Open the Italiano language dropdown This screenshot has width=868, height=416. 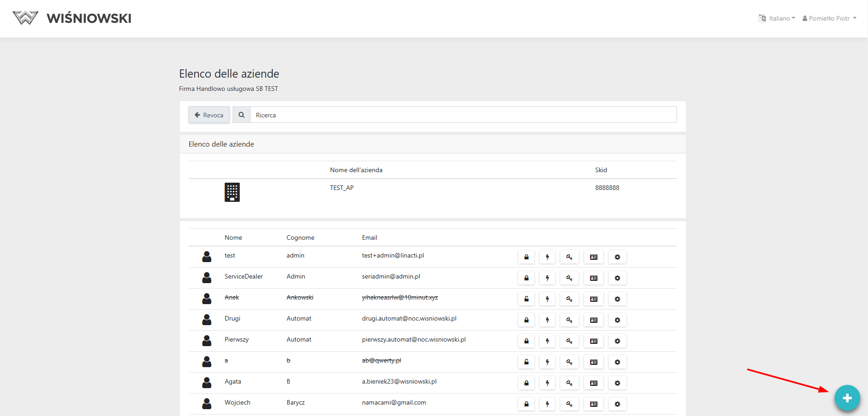[x=777, y=18]
